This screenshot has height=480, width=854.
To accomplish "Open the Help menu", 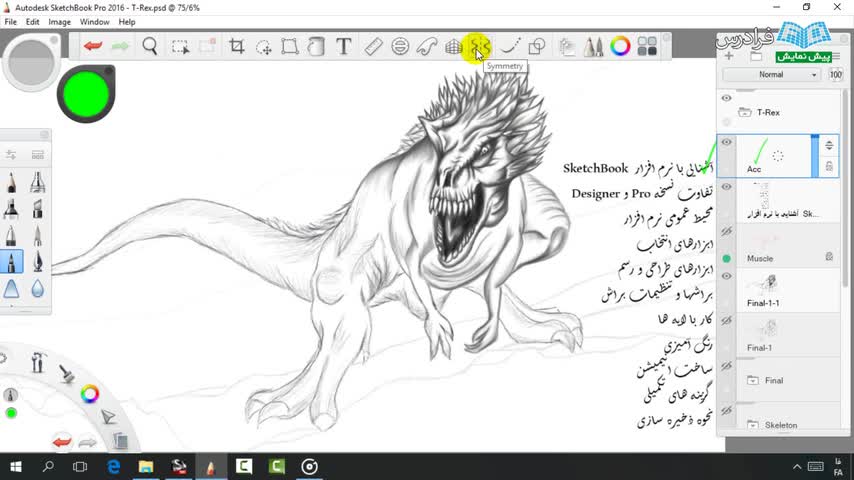I will [127, 22].
